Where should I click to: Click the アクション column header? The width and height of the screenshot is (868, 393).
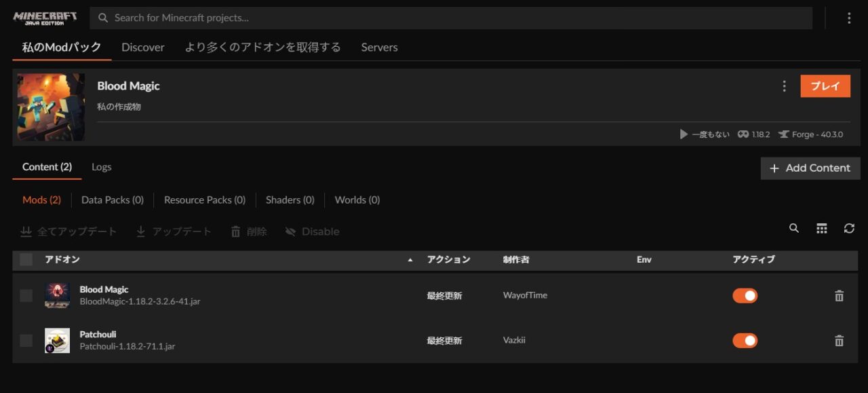coord(448,259)
